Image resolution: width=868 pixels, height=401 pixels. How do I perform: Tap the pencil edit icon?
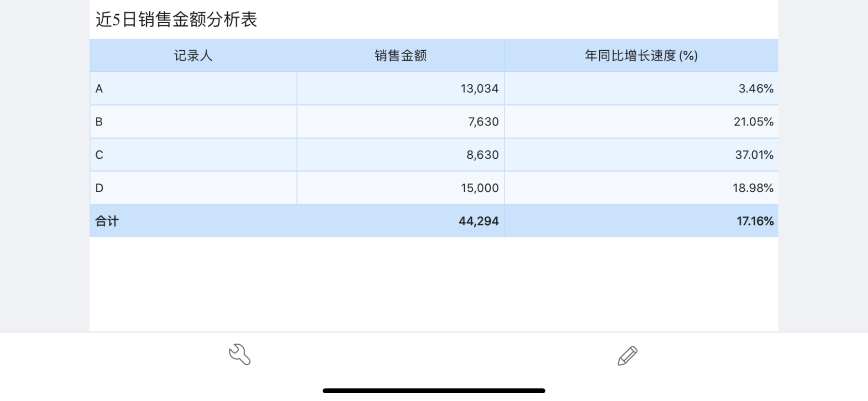coord(627,355)
